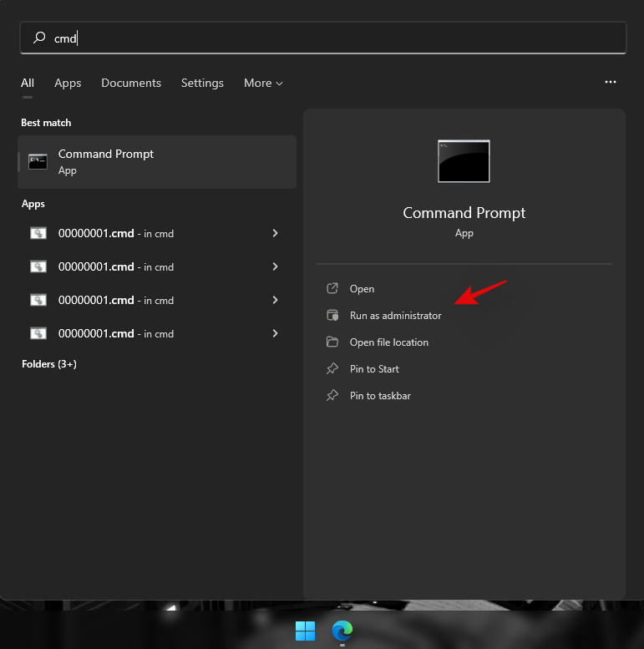
Task: Click the Open file location folder icon
Action: (x=332, y=342)
